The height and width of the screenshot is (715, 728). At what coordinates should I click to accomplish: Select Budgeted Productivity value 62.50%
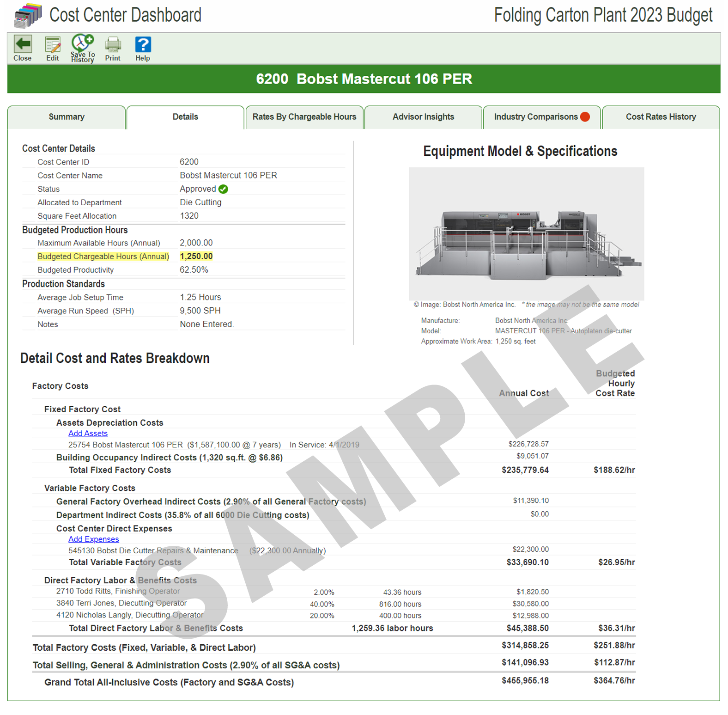click(x=194, y=270)
